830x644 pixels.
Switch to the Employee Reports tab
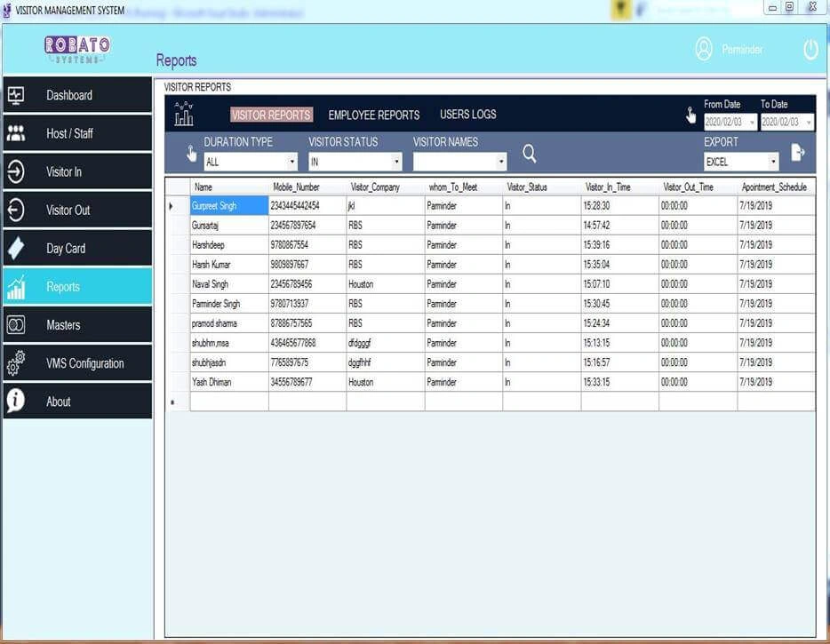click(x=373, y=115)
